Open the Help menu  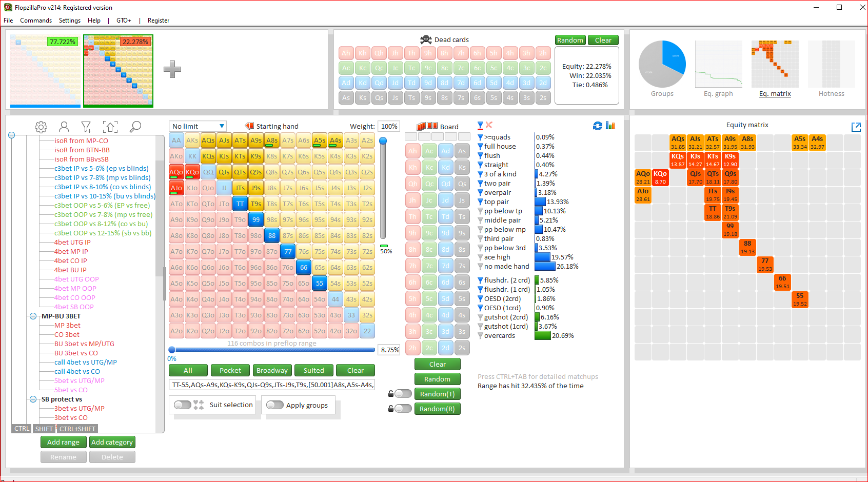94,21
